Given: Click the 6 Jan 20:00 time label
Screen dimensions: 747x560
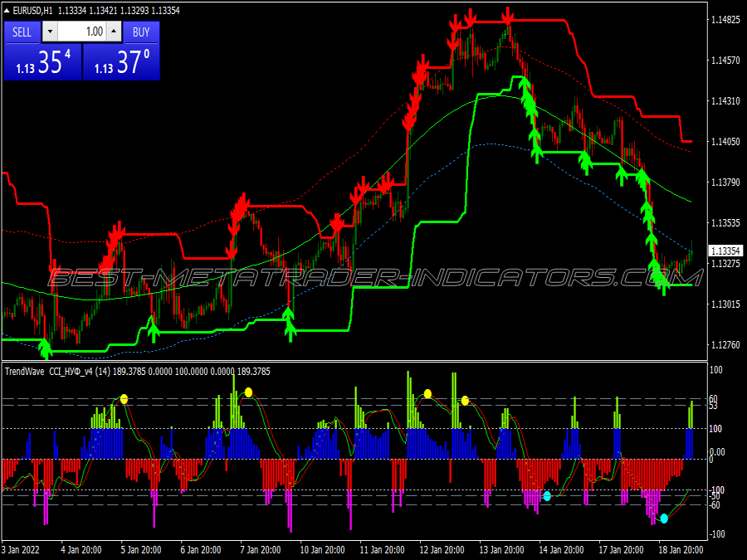Looking at the screenshot, I should pyautogui.click(x=201, y=549).
